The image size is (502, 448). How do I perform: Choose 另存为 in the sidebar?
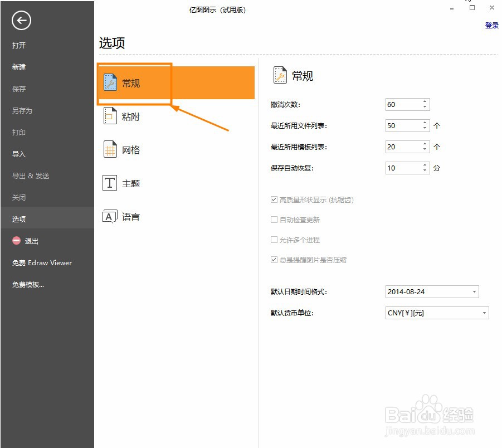(x=22, y=110)
